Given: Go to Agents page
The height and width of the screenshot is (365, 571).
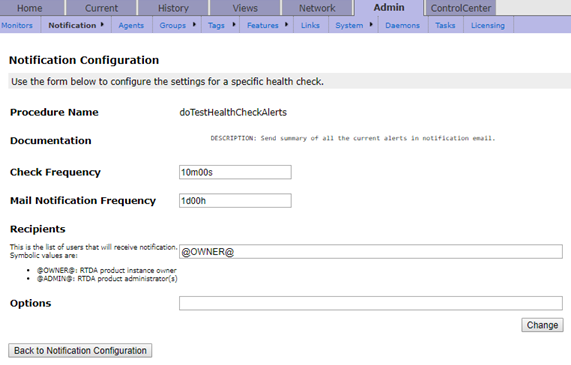Looking at the screenshot, I should pyautogui.click(x=131, y=25).
